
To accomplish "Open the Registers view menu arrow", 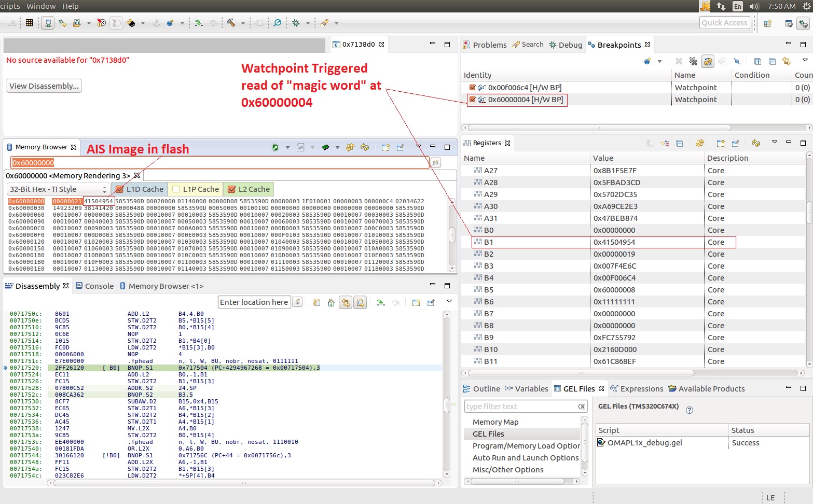I will [774, 143].
